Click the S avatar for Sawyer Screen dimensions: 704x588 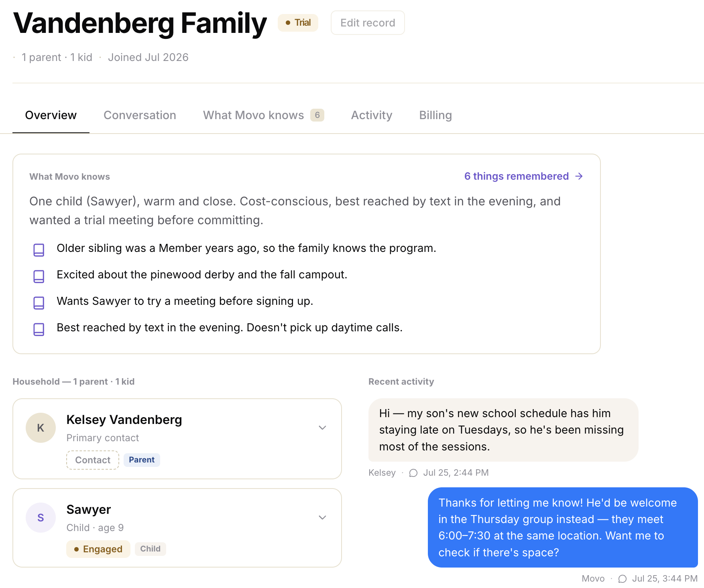(x=41, y=517)
